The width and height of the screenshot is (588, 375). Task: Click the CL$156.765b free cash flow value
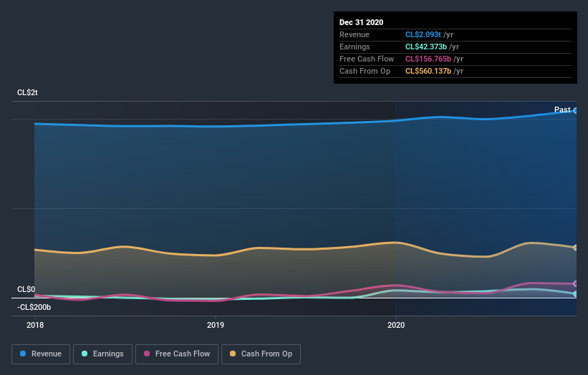[428, 59]
